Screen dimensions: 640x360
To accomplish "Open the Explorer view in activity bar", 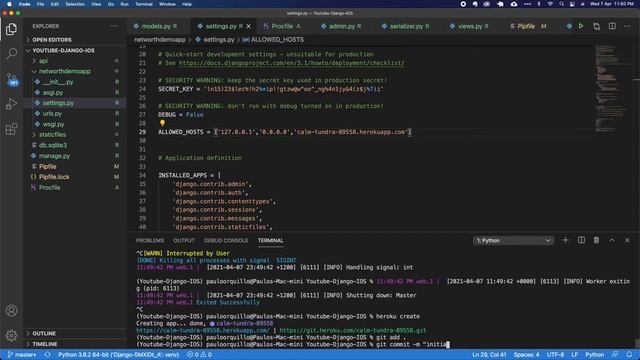I will pyautogui.click(x=11, y=29).
